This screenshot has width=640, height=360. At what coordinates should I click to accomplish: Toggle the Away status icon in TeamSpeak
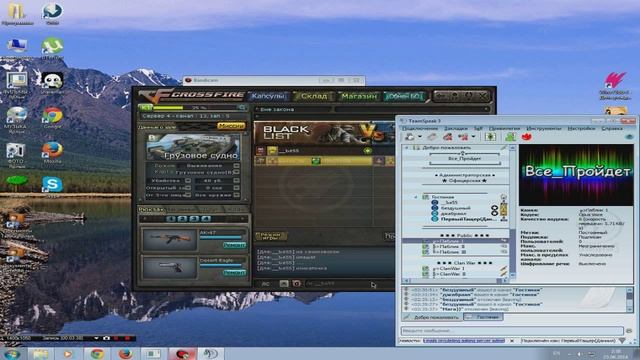point(448,137)
